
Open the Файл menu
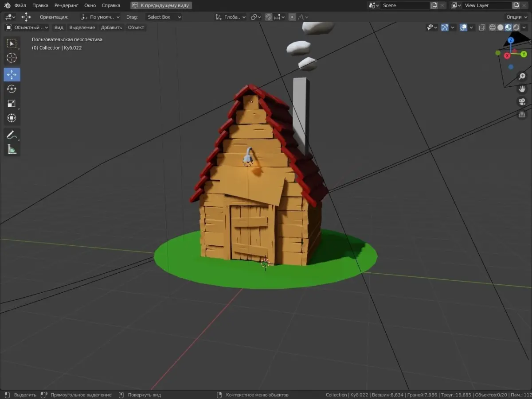pos(20,5)
